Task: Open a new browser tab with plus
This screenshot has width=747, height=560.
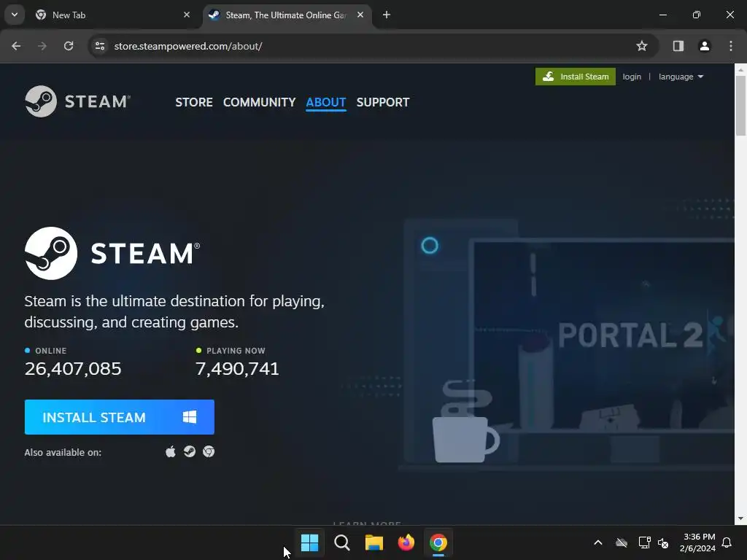Action: coord(387,15)
